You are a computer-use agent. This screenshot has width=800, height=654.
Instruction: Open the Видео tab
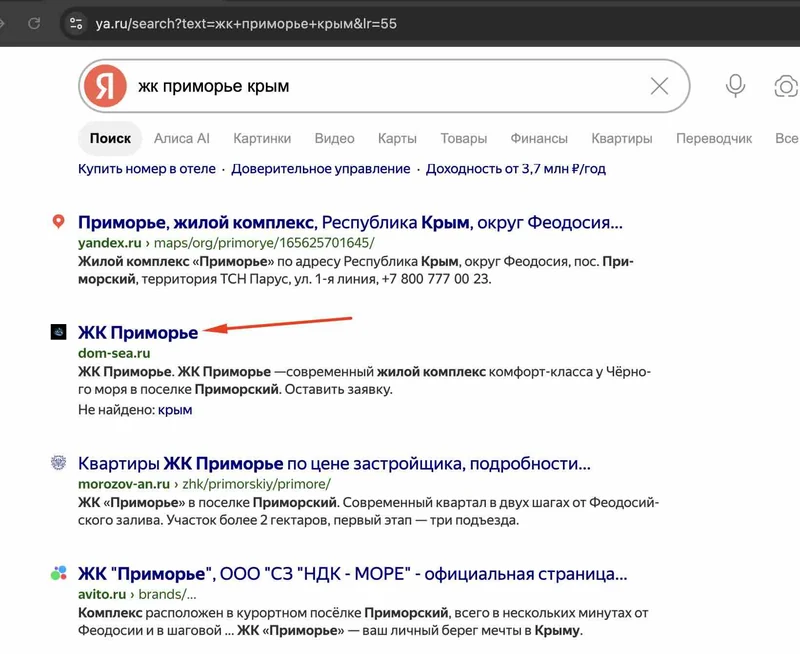(335, 138)
